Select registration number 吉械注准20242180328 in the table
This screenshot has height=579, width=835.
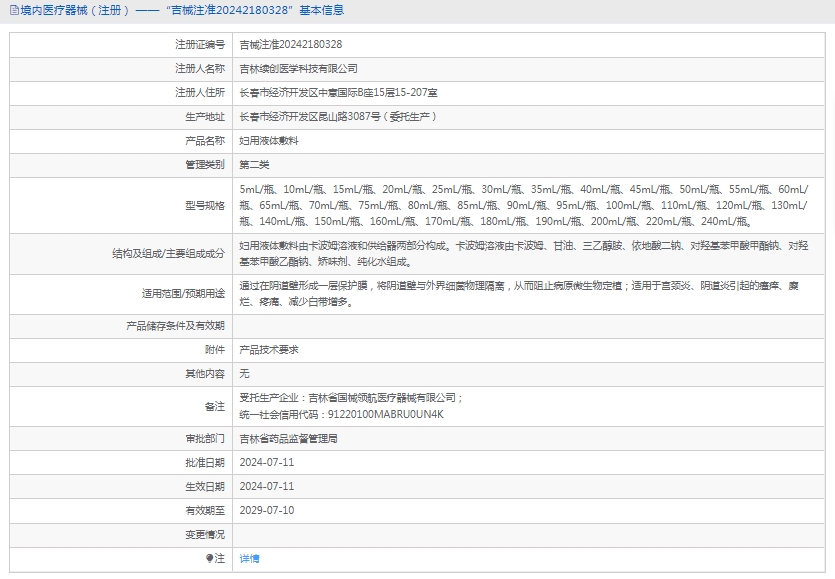(290, 45)
